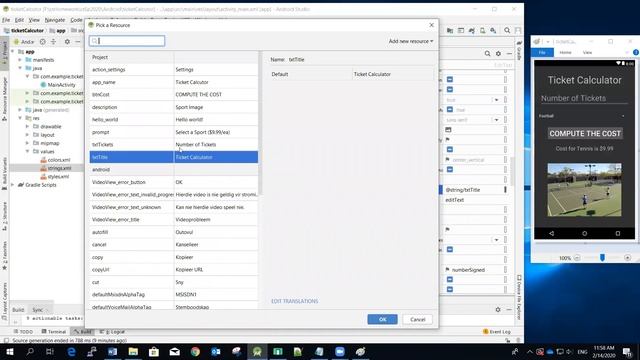Open the Code menu in Android Studio
This screenshot has width=640, height=360.
click(x=76, y=20)
